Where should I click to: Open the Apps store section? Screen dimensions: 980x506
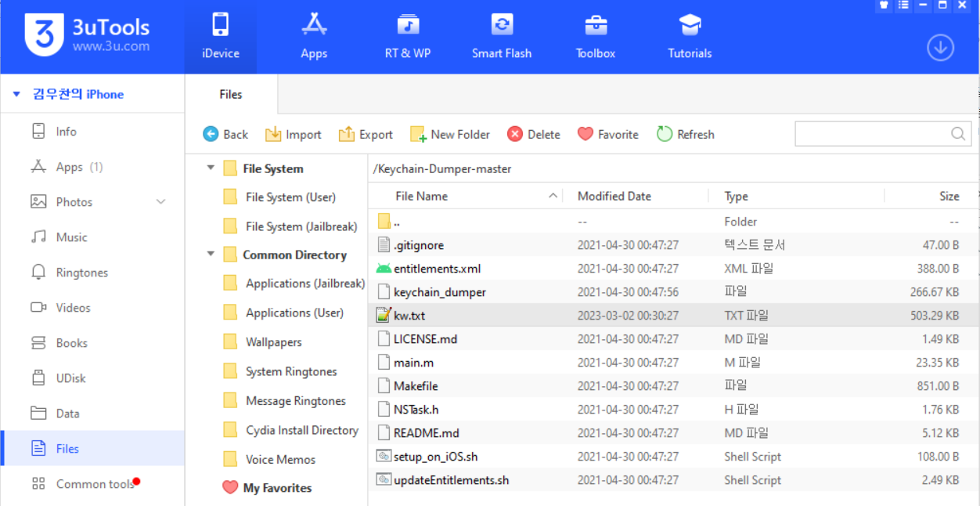click(314, 37)
